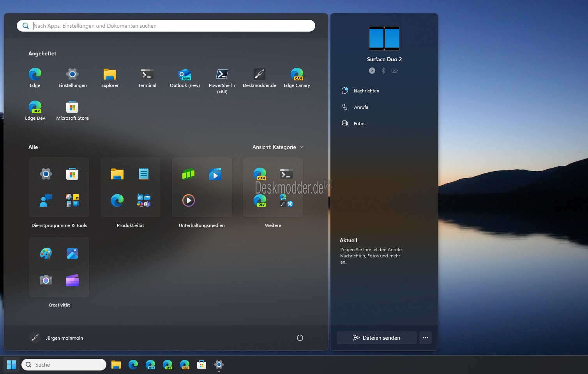Open Anrufe in phone panel
The image size is (588, 374).
355,107
